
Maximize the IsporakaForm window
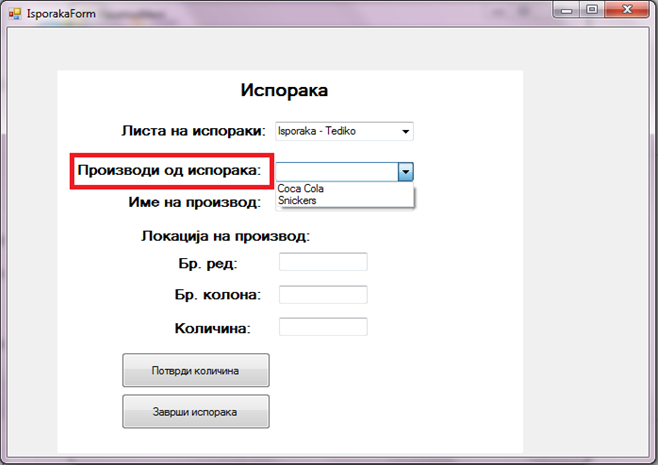tap(594, 12)
